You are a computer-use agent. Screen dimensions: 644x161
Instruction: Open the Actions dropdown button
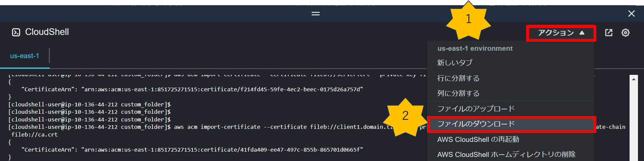[x=561, y=33]
